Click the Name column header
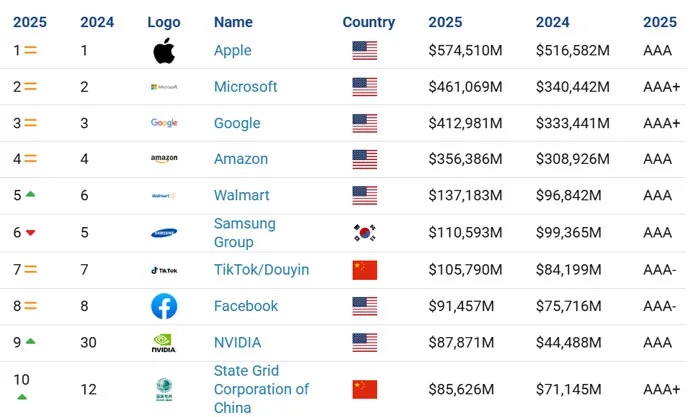Viewport: 700px width, 417px height. point(234,22)
